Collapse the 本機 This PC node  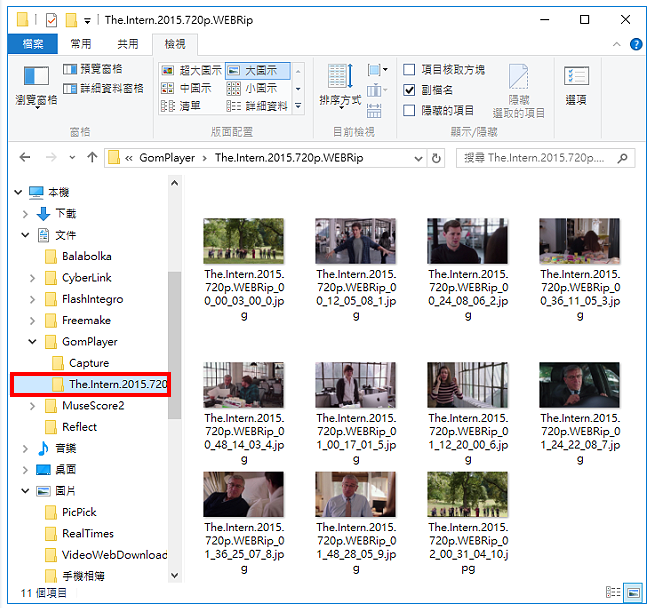(18, 192)
